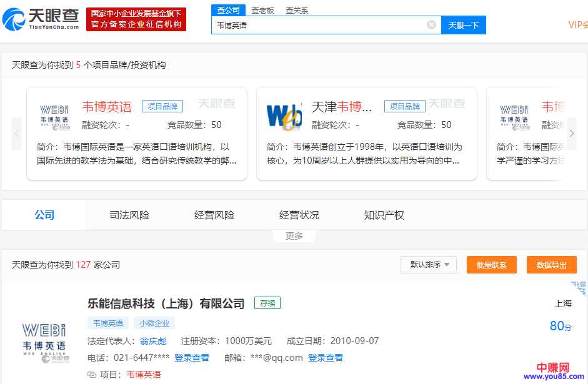
Task: Click the TianYanCha logo in the header
Action: pos(41,19)
